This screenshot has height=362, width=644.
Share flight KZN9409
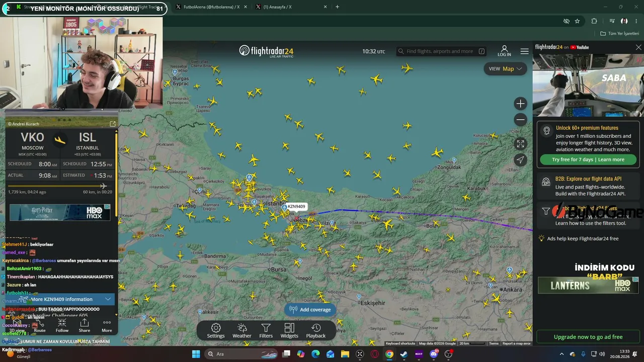coord(85,325)
